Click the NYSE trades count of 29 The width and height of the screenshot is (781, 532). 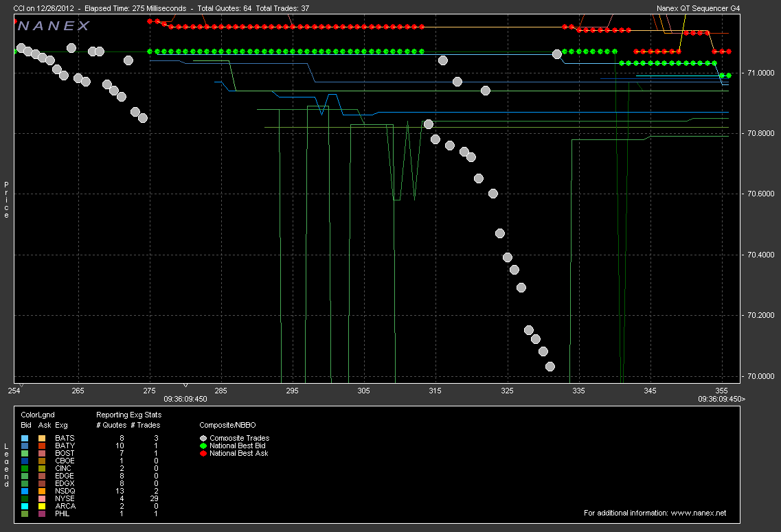(x=155, y=498)
